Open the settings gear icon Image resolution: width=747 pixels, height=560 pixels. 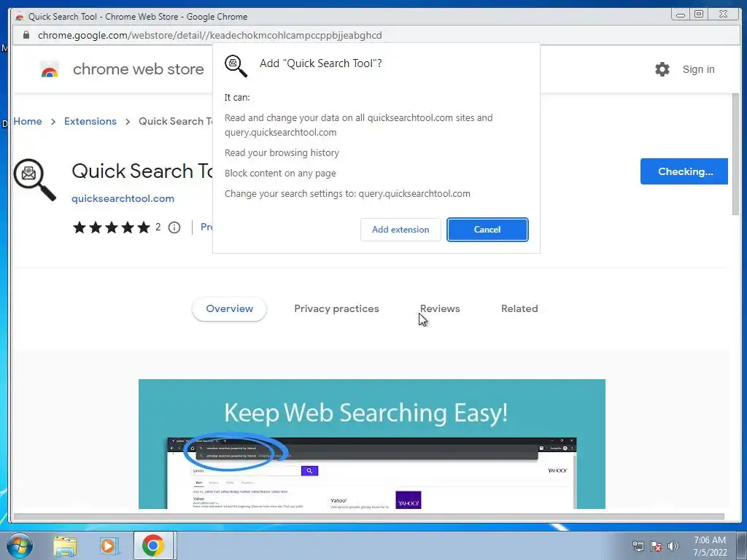click(662, 69)
